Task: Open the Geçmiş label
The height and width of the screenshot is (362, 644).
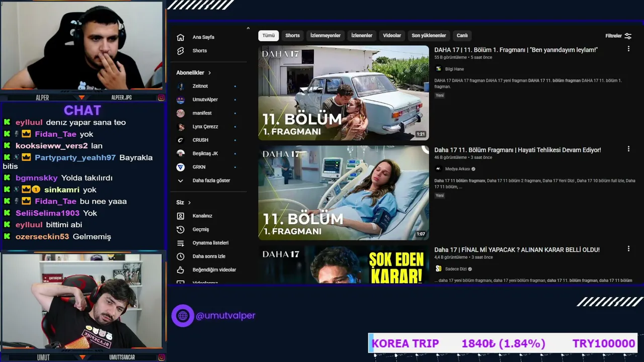Action: click(201, 229)
